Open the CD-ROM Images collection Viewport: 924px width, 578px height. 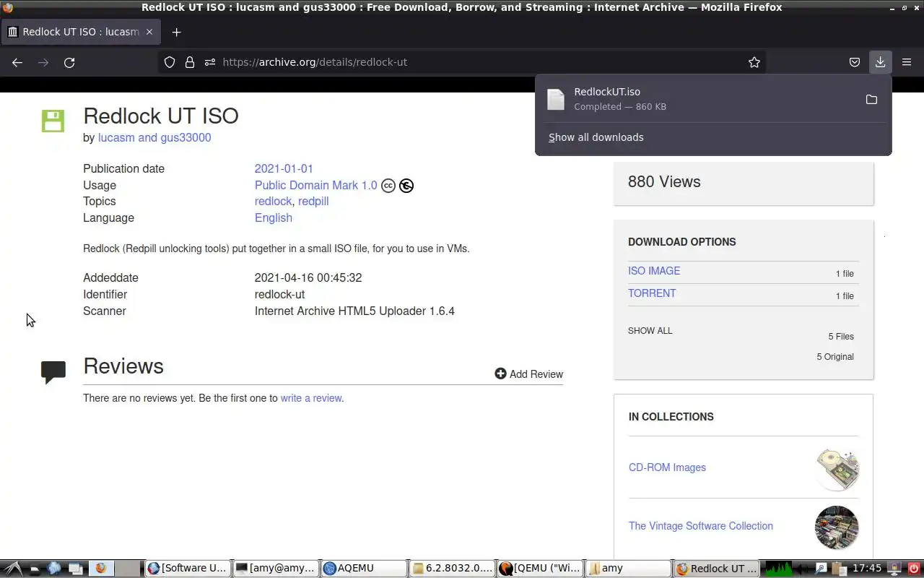tap(667, 467)
